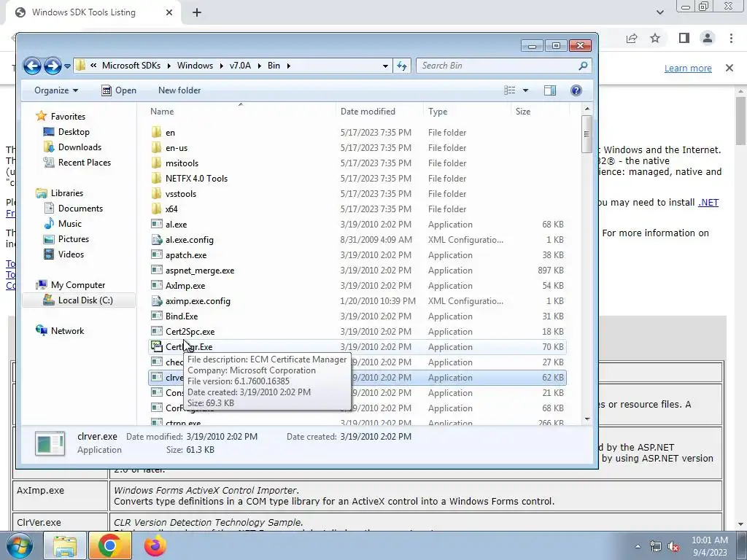Sort by the Type column header
Image resolution: width=747 pixels, height=560 pixels.
pos(466,112)
